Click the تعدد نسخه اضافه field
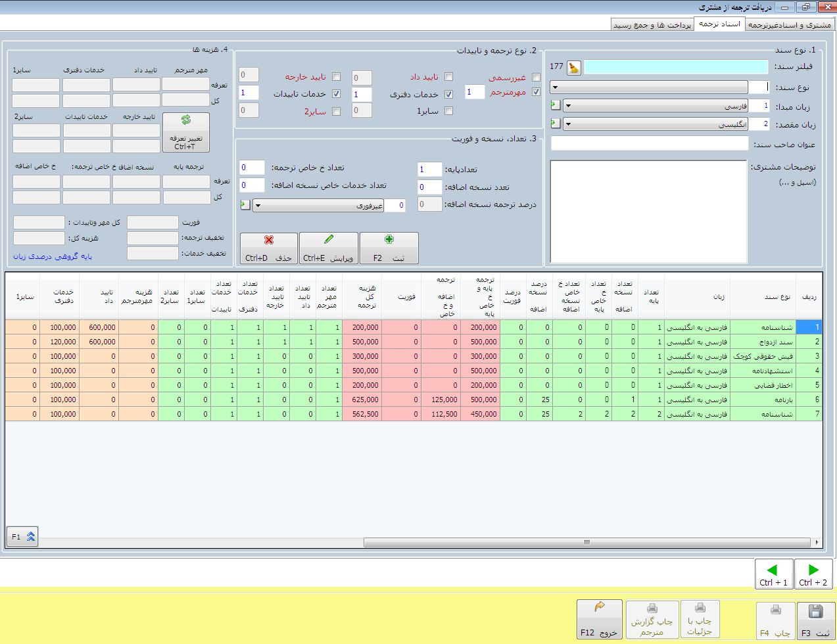This screenshot has height=644, width=837. (429, 187)
